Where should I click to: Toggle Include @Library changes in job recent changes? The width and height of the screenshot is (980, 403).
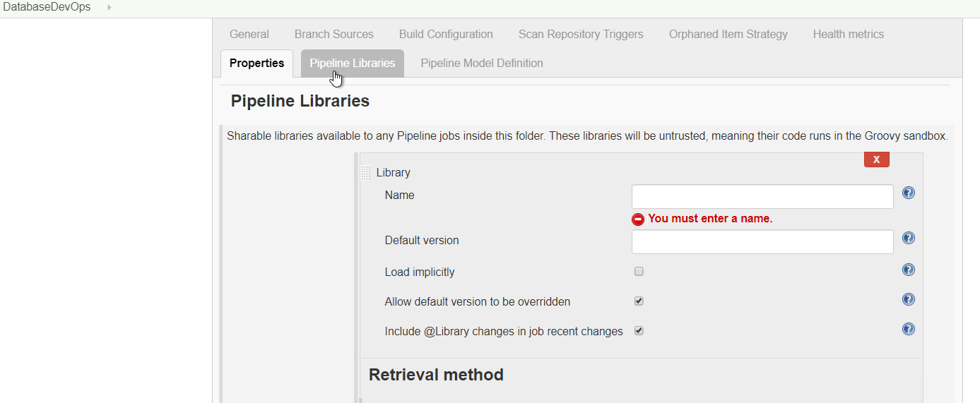pos(639,331)
